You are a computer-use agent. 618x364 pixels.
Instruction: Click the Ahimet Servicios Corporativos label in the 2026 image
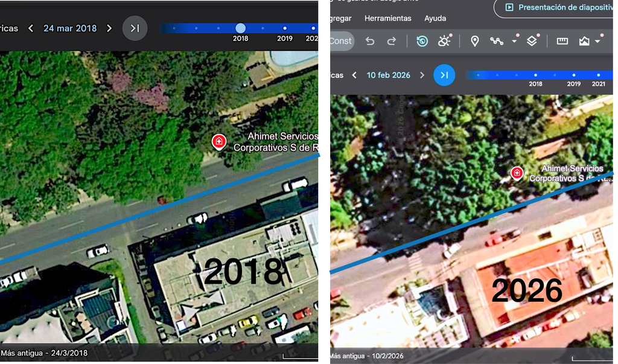571,173
